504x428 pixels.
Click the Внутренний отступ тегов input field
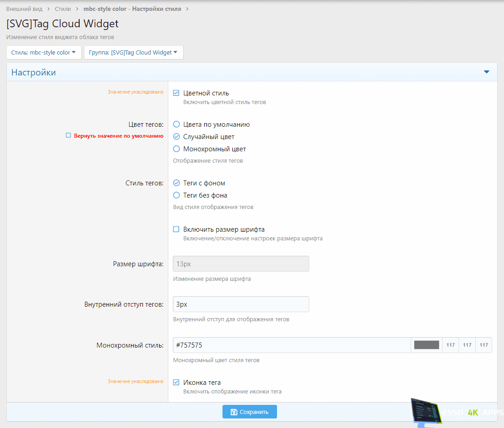[x=241, y=304]
